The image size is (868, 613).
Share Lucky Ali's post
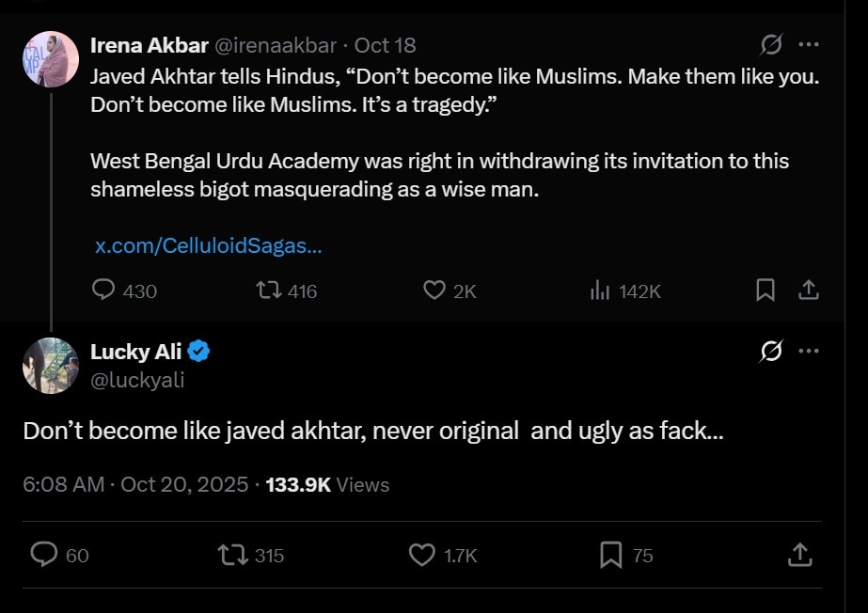(799, 555)
